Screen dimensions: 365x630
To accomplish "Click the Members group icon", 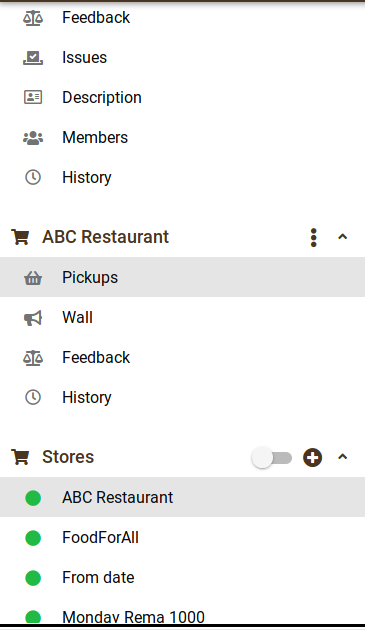I will pos(33,138).
